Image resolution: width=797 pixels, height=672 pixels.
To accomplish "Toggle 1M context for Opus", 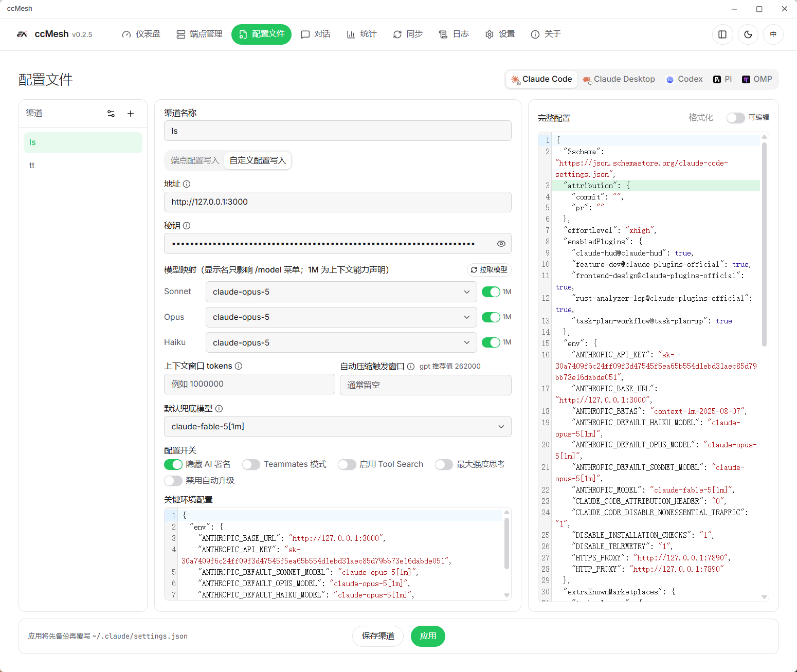I will (491, 317).
